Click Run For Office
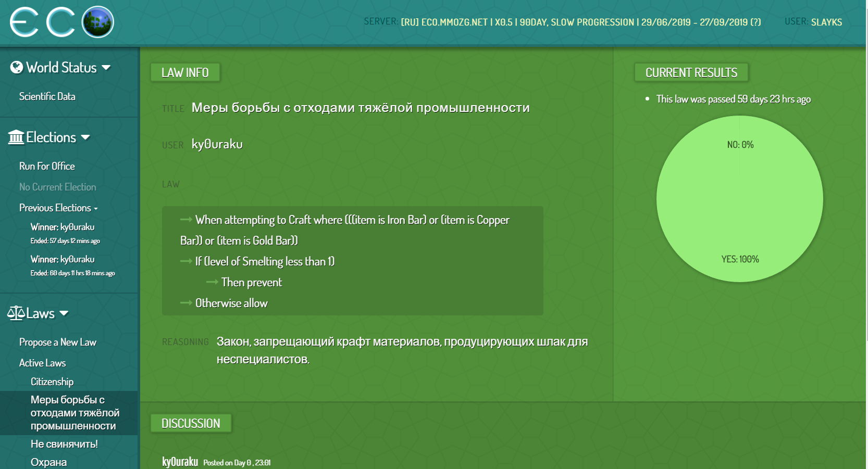The image size is (868, 469). 47,166
